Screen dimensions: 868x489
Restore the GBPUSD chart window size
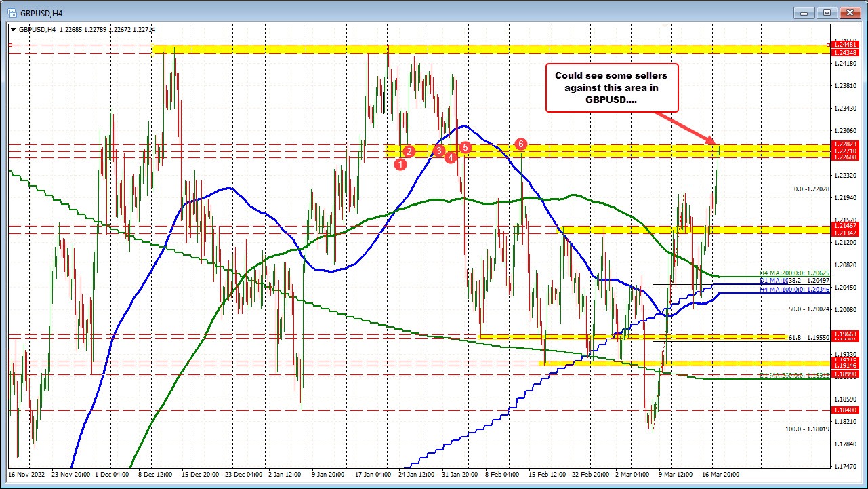pos(826,12)
